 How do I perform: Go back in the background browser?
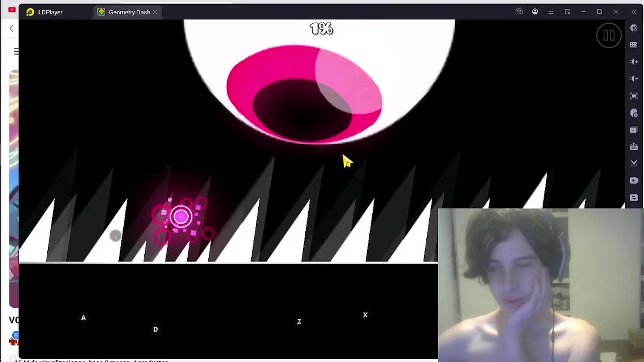[12, 29]
